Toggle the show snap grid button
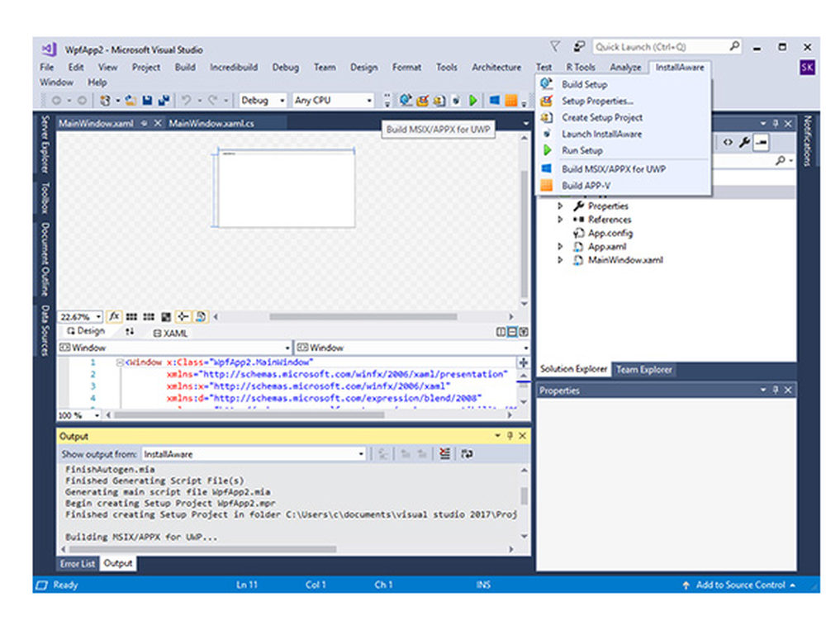This screenshot has height=644, width=826. point(131,316)
